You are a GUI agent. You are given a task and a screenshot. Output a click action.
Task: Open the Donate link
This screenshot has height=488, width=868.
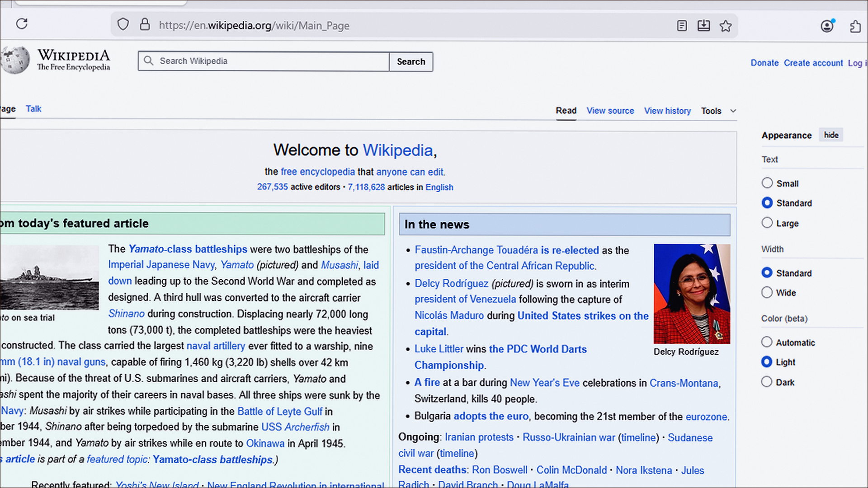coord(764,63)
